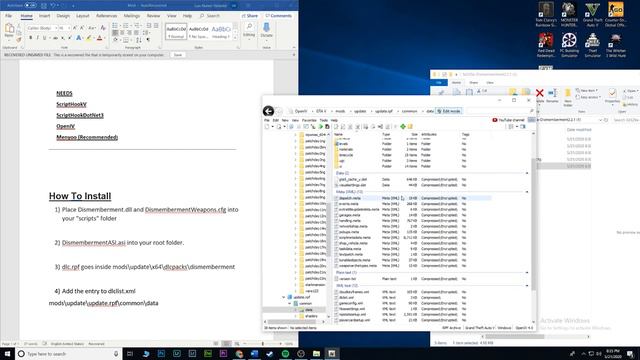Open Word from the taskbar
The height and width of the screenshot is (360, 640).
(254, 353)
